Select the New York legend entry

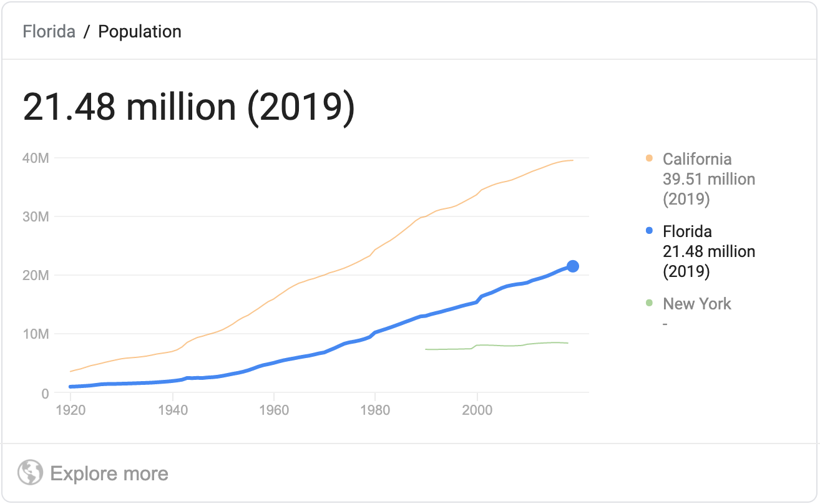[697, 304]
